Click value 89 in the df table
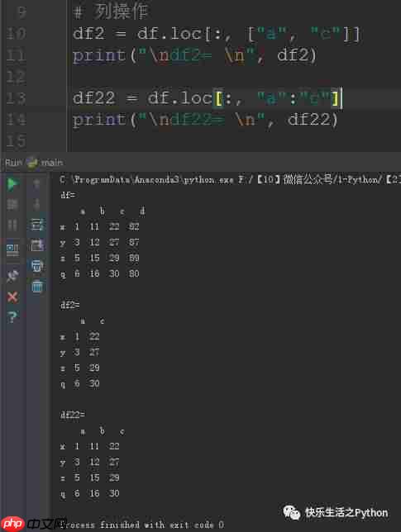401x532 pixels. tap(134, 259)
